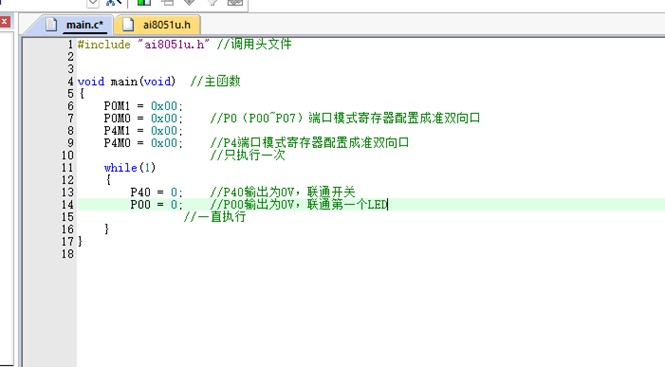This screenshot has height=367, width=665.
Task: Click the //主函数 comment
Action: coord(215,81)
